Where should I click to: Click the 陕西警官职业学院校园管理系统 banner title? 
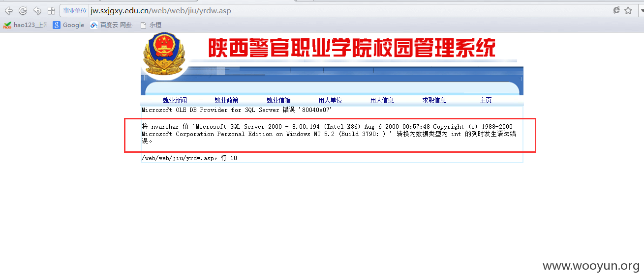pos(352,48)
